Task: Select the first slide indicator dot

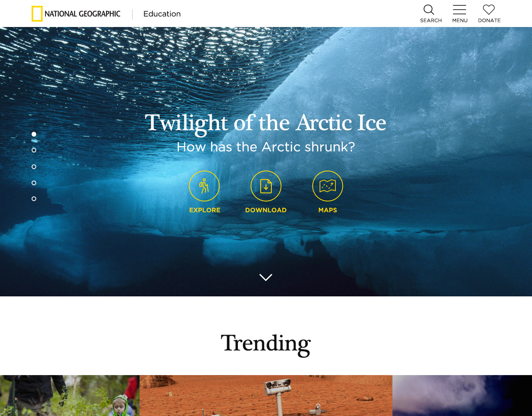Action: tap(34, 134)
